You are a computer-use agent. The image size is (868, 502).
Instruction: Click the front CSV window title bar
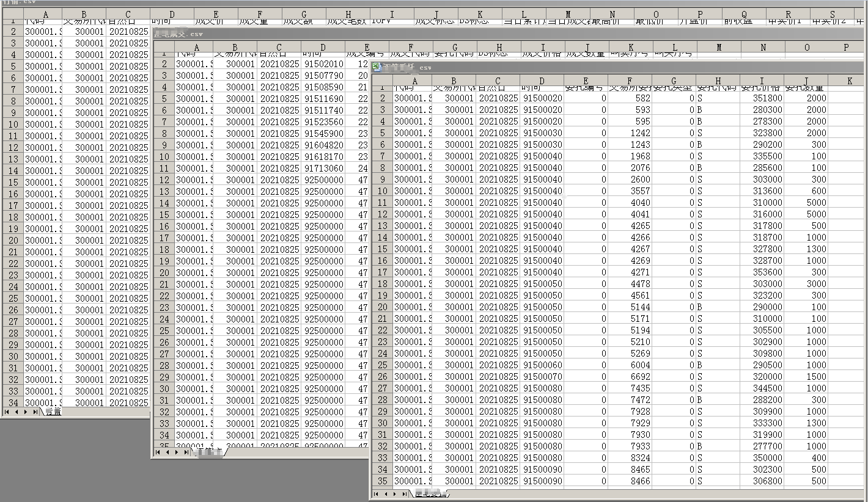tap(619, 67)
